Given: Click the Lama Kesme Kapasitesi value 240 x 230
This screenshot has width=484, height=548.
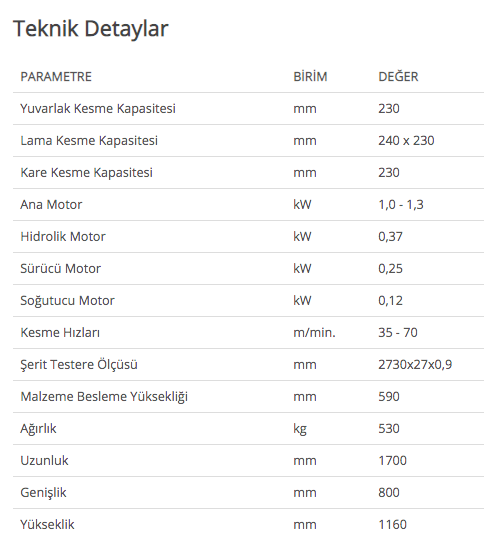Looking at the screenshot, I should (406, 140).
